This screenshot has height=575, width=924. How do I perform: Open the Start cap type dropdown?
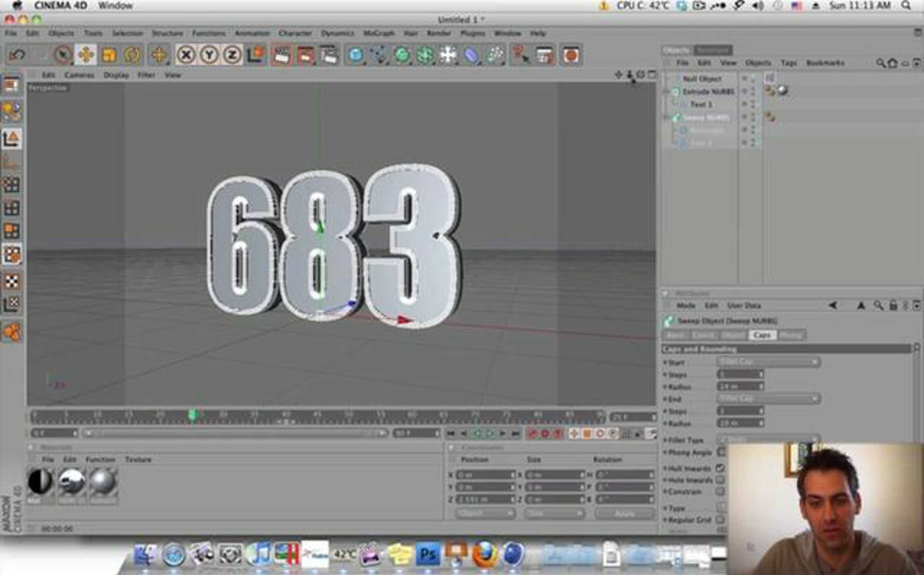[x=768, y=362]
